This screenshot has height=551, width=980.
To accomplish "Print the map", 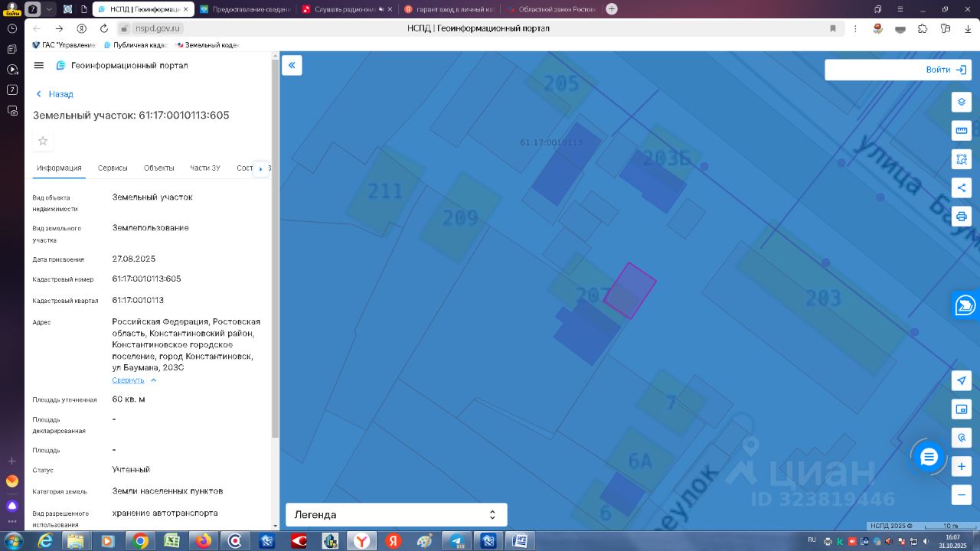I will point(962,217).
